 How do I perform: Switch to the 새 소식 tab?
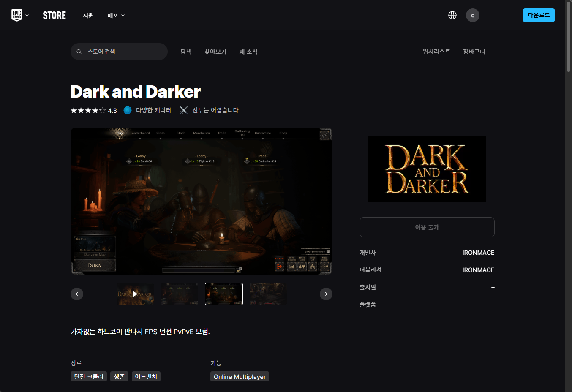248,52
